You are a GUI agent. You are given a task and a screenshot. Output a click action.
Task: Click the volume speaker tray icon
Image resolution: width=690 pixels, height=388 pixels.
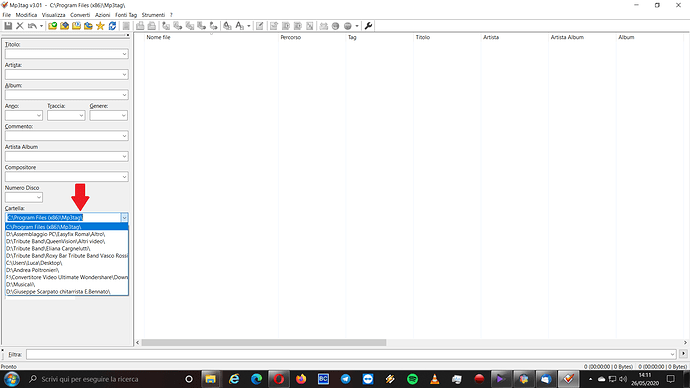pos(623,379)
